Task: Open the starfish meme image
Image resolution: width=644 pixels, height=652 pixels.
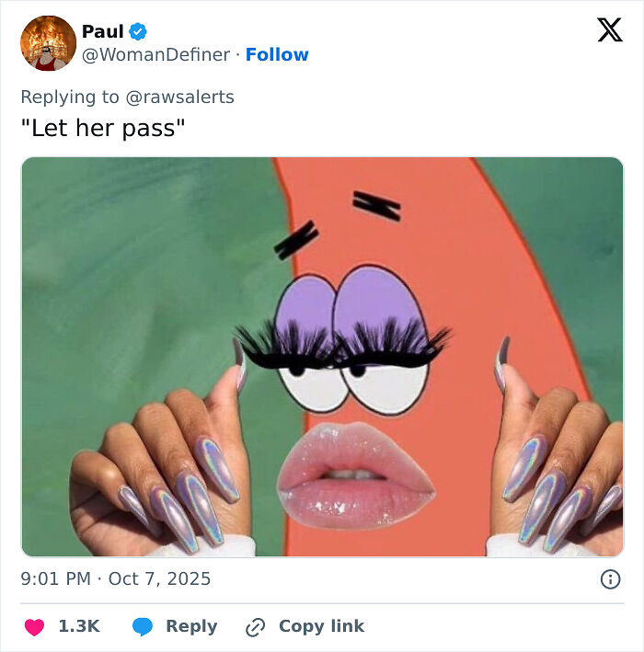Action: pos(322,357)
